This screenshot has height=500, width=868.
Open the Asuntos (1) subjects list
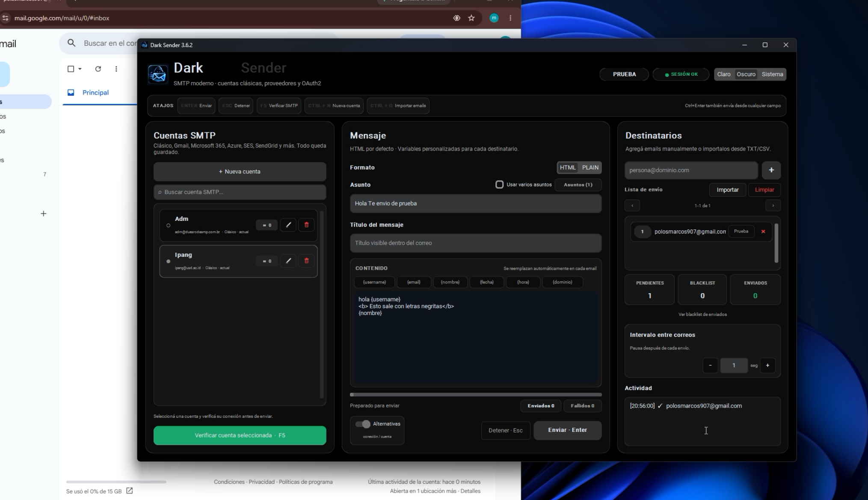pos(578,185)
